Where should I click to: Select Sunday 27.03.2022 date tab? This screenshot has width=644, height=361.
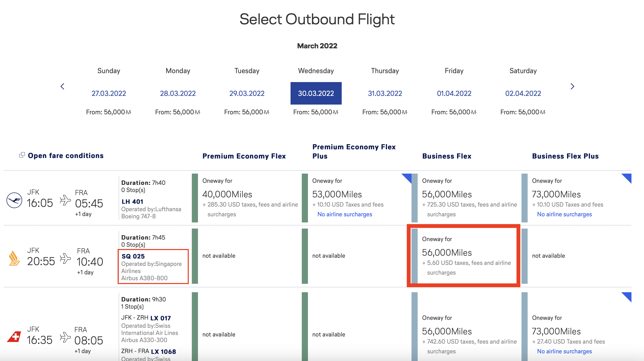(x=109, y=93)
